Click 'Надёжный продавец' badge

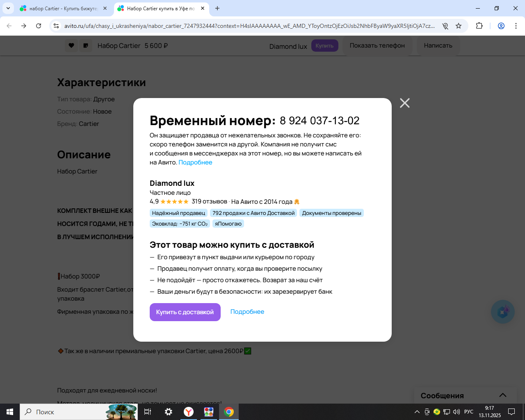pyautogui.click(x=178, y=213)
